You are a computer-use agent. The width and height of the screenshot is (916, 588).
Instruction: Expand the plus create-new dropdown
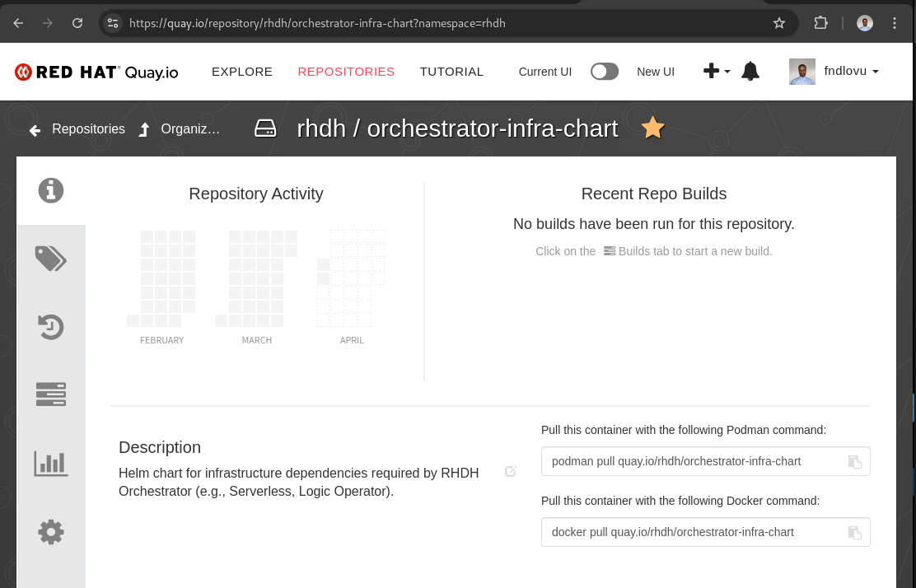tap(716, 72)
